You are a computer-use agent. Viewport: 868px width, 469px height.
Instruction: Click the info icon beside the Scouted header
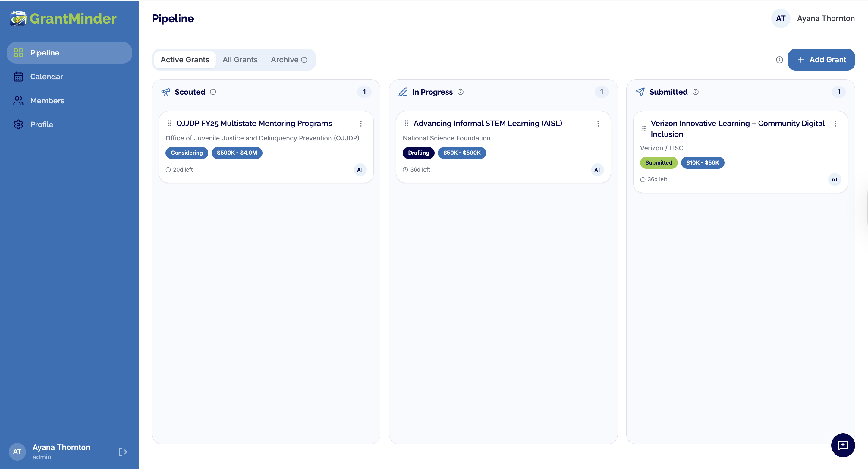pyautogui.click(x=213, y=92)
